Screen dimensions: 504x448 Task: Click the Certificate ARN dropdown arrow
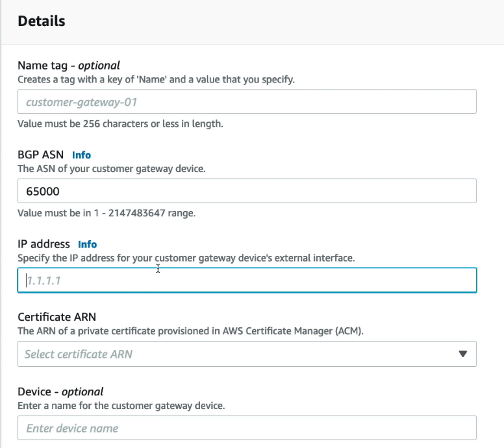pyautogui.click(x=462, y=355)
